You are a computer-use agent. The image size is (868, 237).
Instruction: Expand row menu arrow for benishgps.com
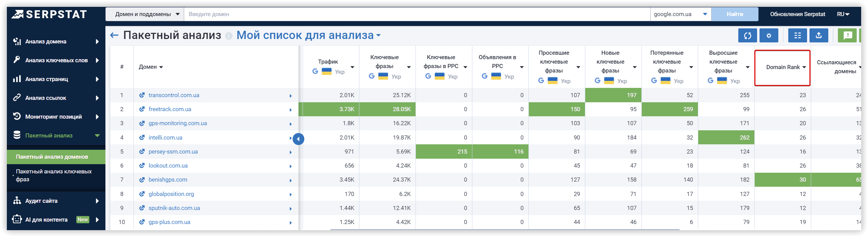tap(291, 180)
